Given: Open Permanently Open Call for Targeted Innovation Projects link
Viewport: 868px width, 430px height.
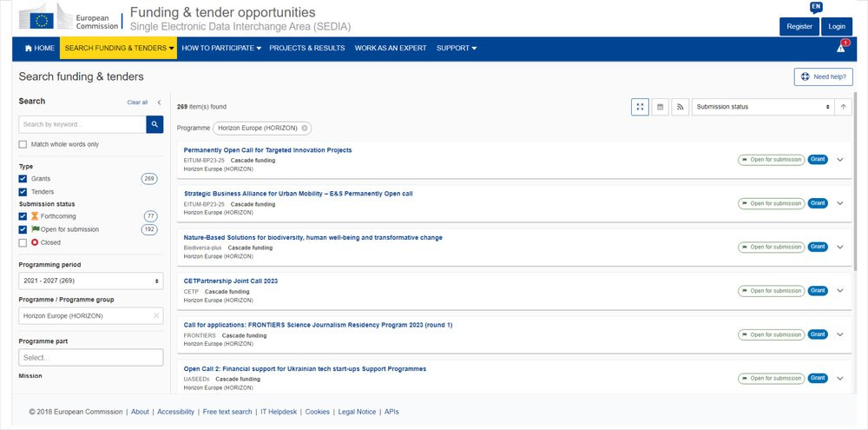Looking at the screenshot, I should point(267,150).
